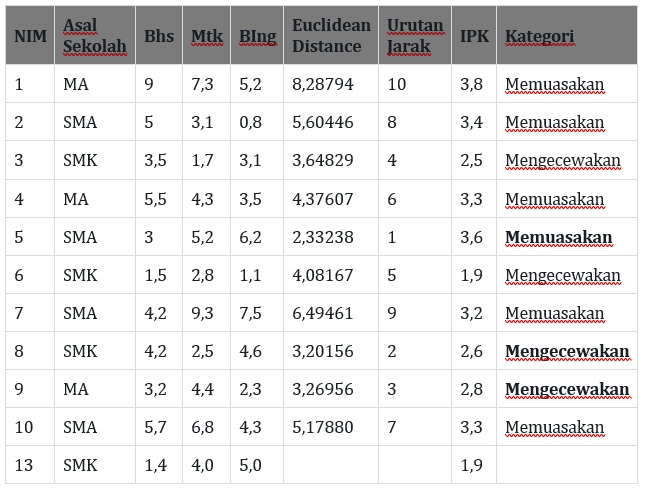Click the Euclidean distance 6,49461 cell
Image resolution: width=645 pixels, height=492 pixels.
322,313
